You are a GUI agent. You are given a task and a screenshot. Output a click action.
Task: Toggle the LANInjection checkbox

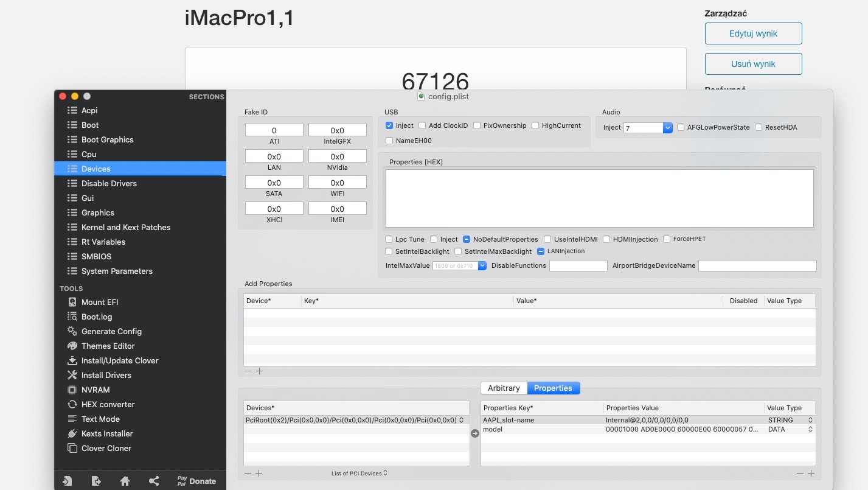pos(541,251)
